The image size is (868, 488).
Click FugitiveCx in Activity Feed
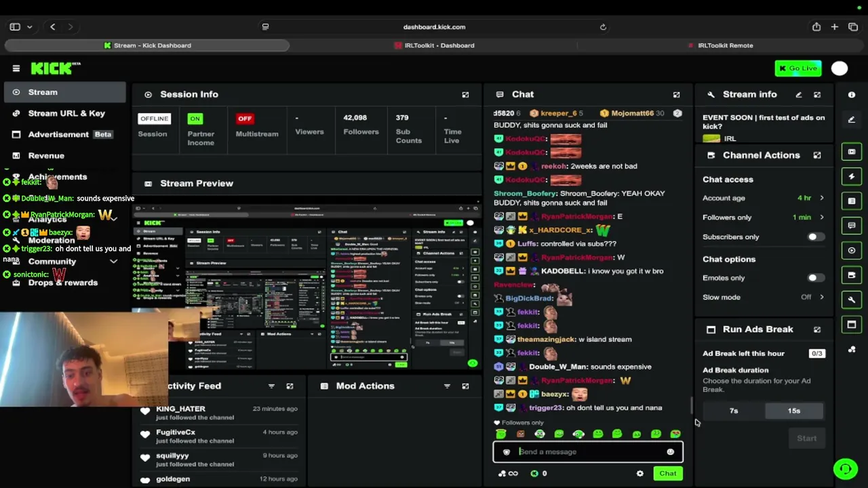(x=176, y=432)
